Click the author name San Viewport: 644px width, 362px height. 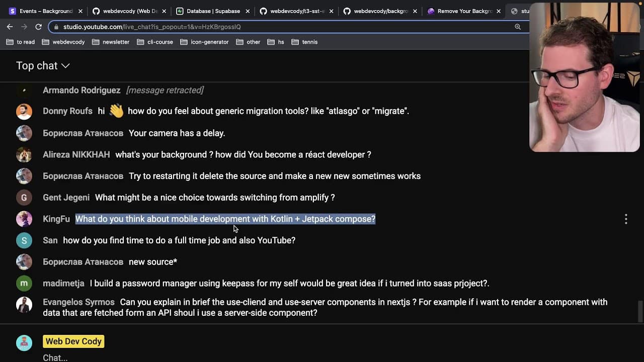point(50,240)
